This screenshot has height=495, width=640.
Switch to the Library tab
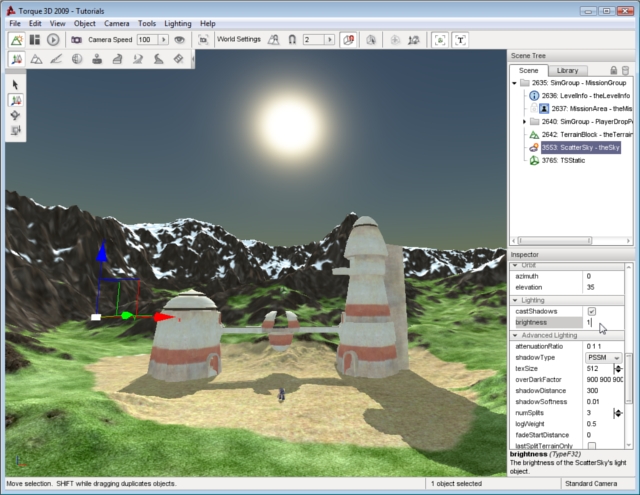(x=567, y=70)
